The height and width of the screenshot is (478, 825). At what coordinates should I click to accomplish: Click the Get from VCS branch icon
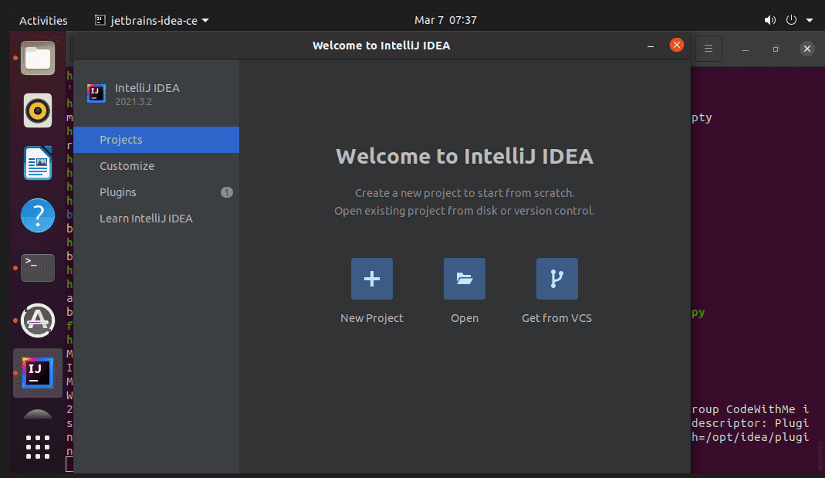click(x=557, y=278)
